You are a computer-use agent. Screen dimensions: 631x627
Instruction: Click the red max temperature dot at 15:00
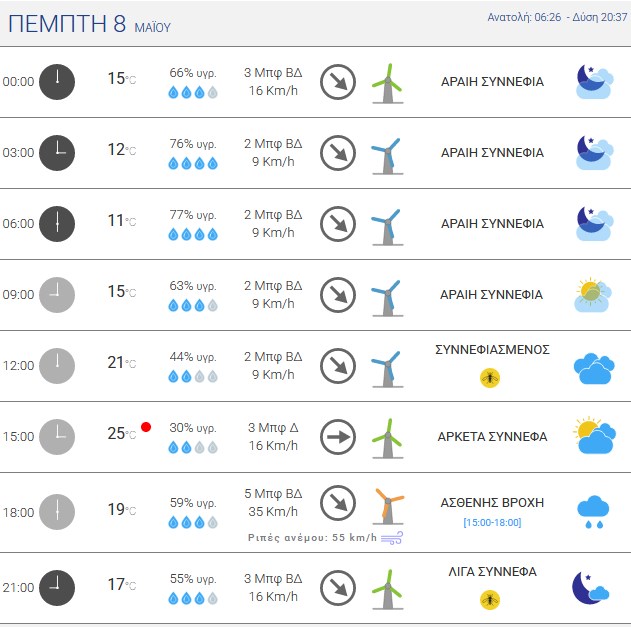tap(146, 427)
